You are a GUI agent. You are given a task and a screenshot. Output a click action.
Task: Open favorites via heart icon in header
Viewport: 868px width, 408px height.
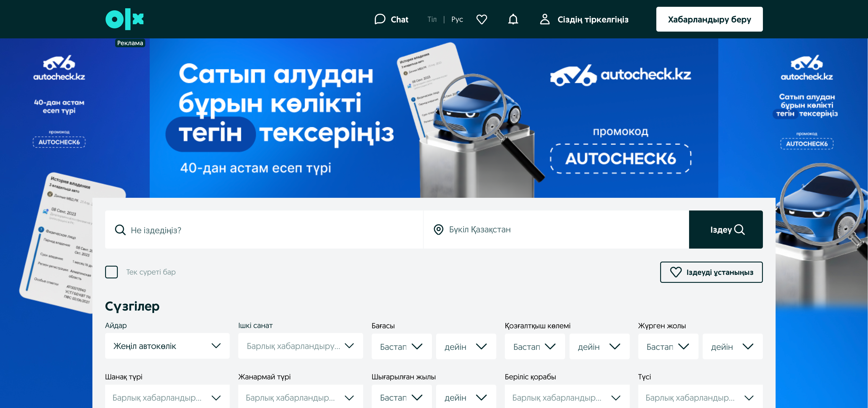click(x=482, y=19)
